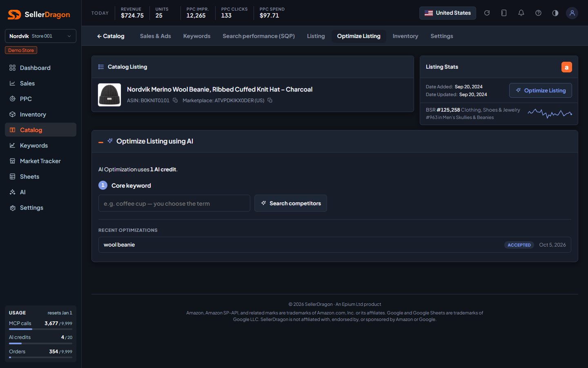Click the beanie product thumbnail

tap(109, 95)
